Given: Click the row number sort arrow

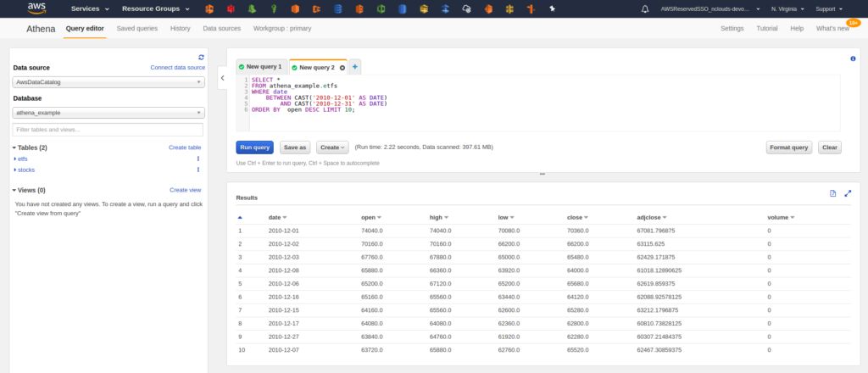Looking at the screenshot, I should [240, 218].
